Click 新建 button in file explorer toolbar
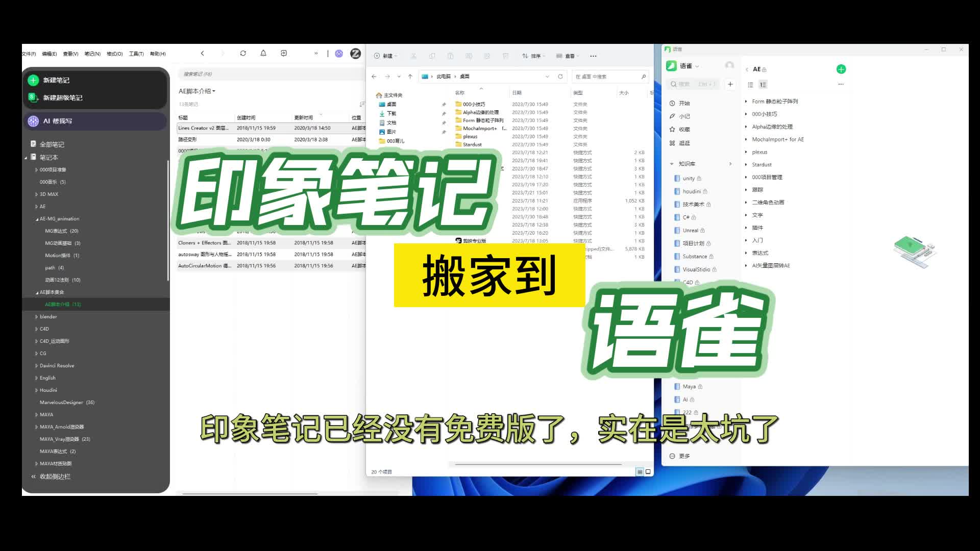980x551 pixels. (x=388, y=56)
